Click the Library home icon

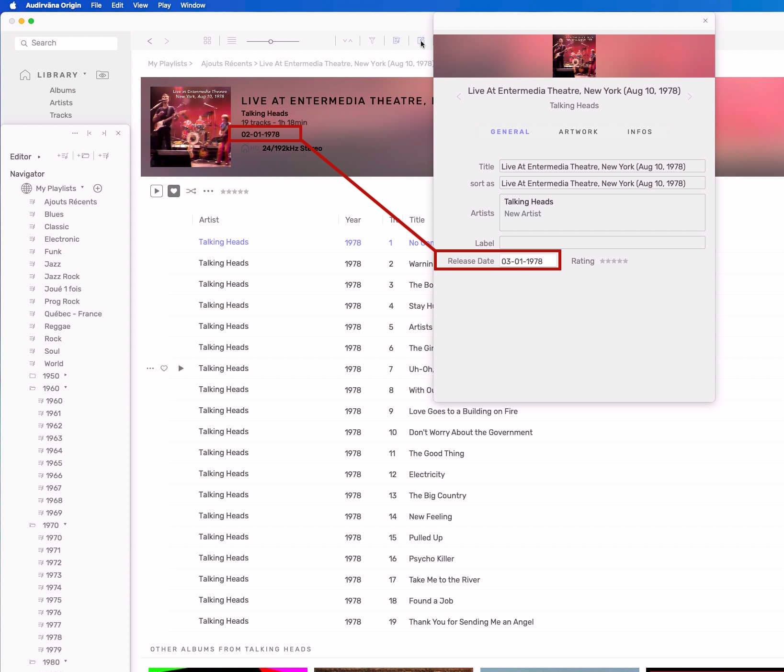click(x=25, y=75)
